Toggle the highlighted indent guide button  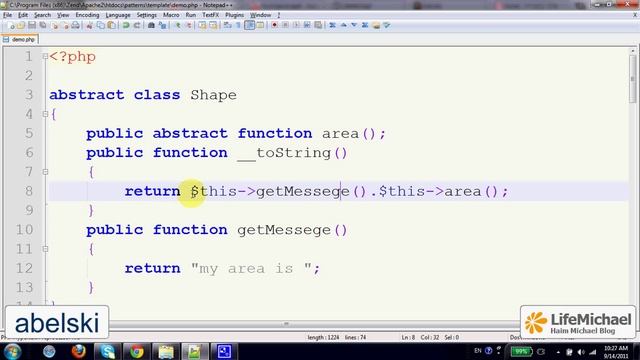click(x=249, y=25)
